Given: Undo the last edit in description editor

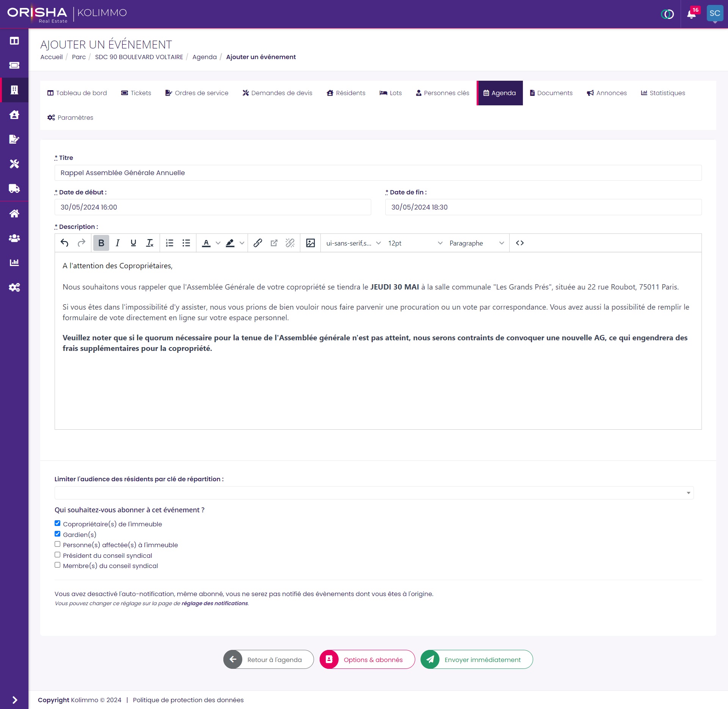Looking at the screenshot, I should [x=64, y=243].
